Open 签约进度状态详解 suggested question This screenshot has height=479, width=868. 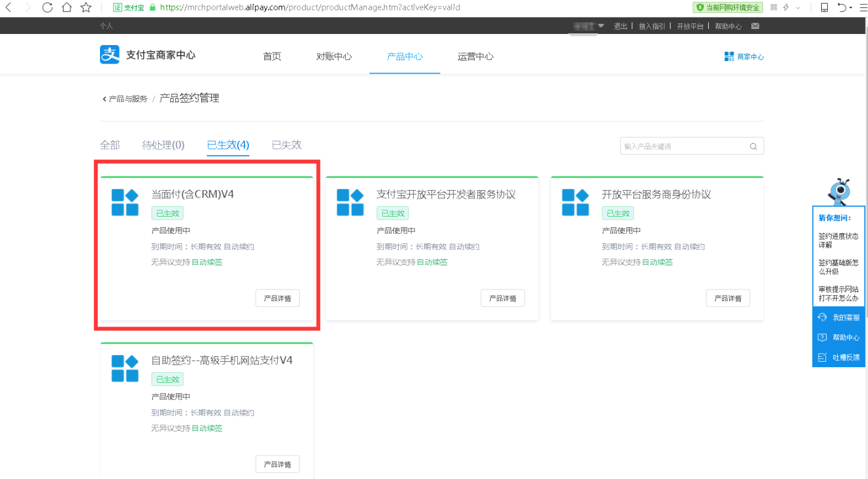838,241
